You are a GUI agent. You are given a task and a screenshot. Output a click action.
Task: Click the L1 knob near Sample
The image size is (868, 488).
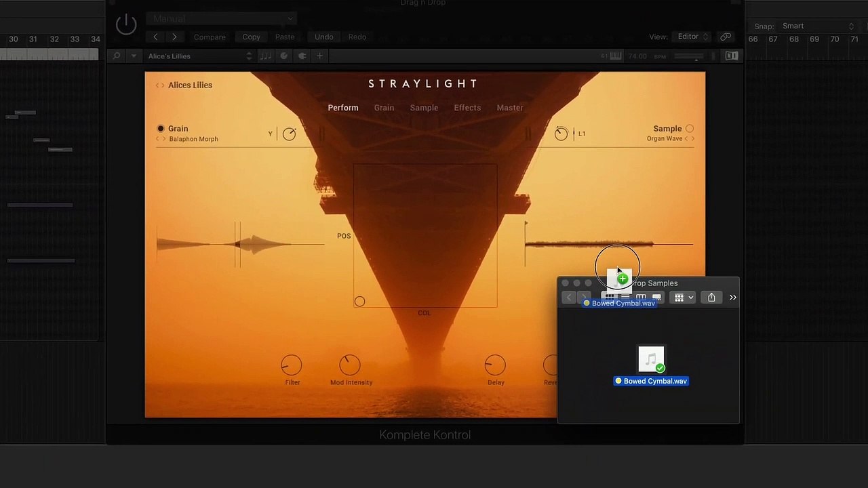[x=561, y=134]
